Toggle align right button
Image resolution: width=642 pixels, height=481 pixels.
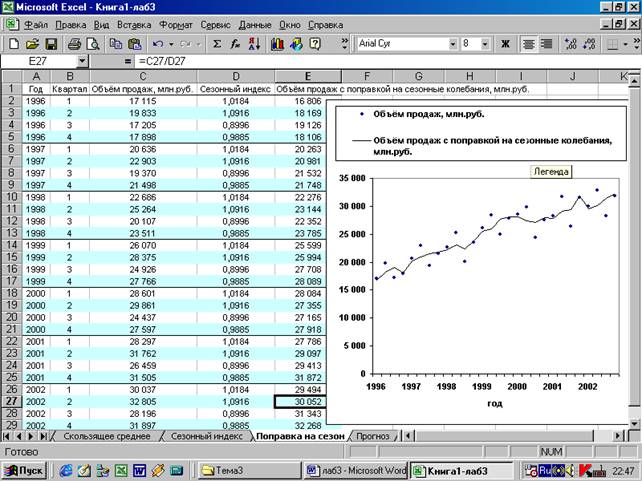click(546, 44)
